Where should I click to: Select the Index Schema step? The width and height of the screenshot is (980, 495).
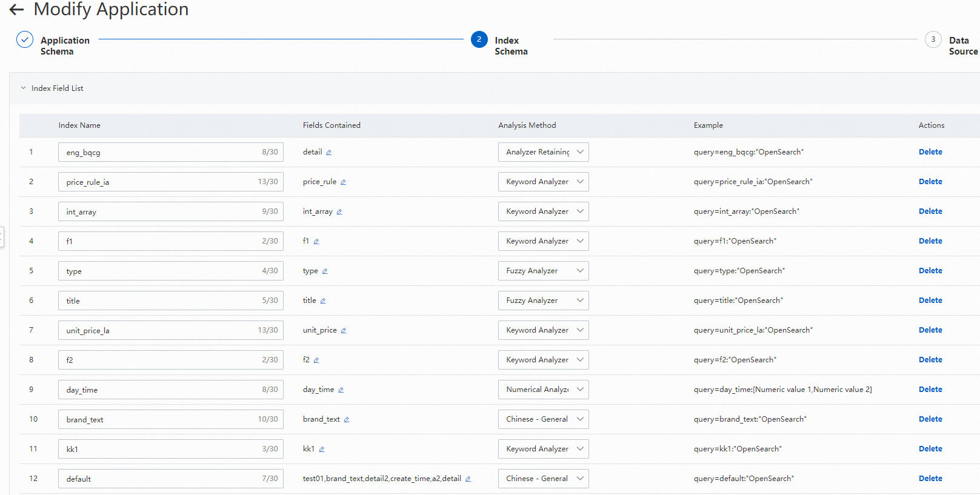(511, 46)
